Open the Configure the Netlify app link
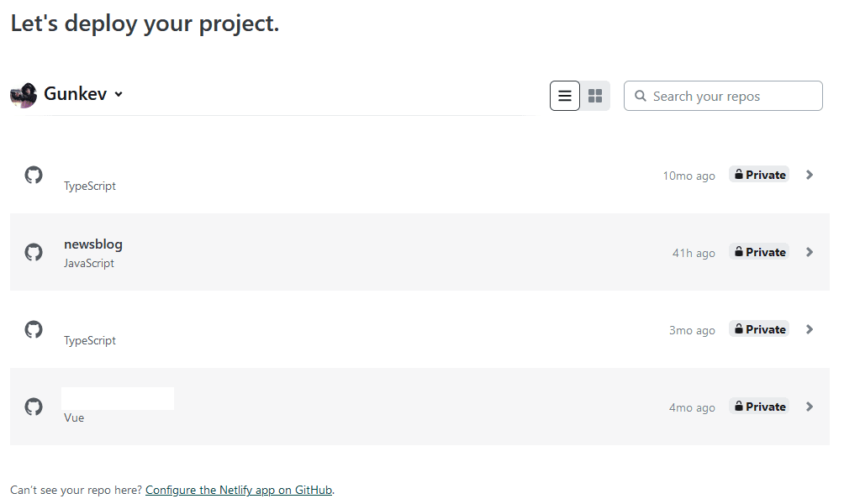 (x=239, y=489)
